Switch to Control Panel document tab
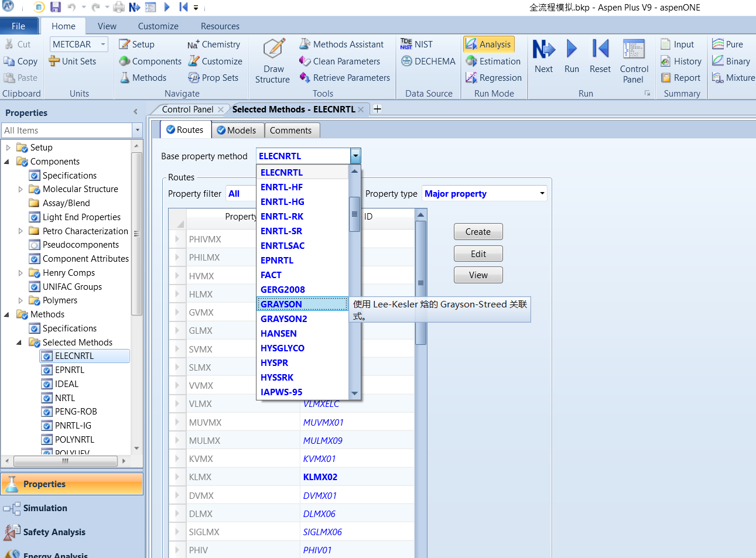 [187, 109]
